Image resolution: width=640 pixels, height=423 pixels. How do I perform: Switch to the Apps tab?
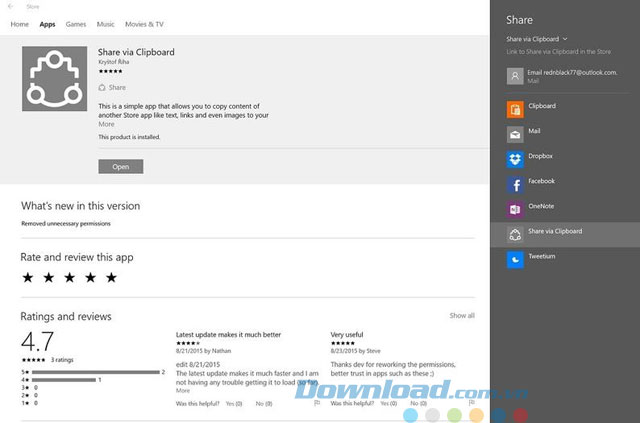pos(47,24)
